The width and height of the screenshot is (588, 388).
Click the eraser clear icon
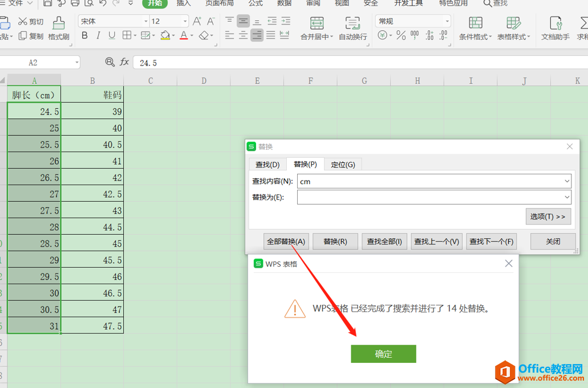coord(204,35)
